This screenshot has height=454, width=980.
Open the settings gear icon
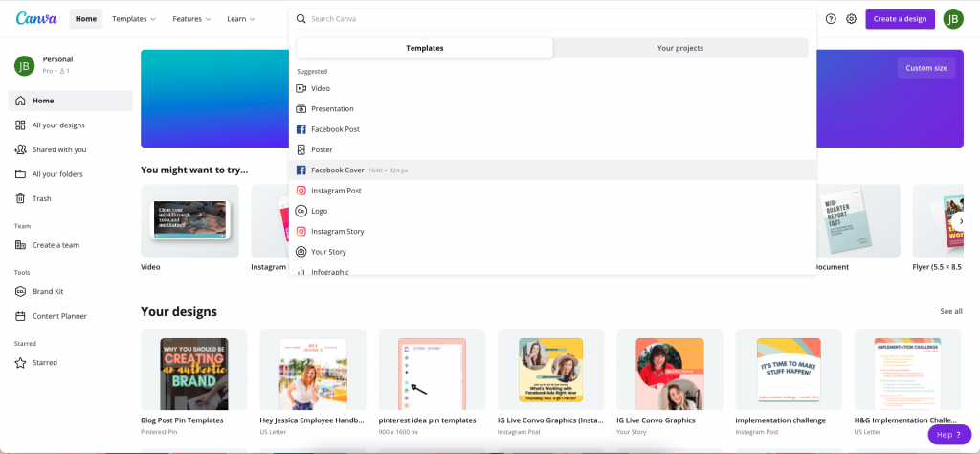coord(851,19)
